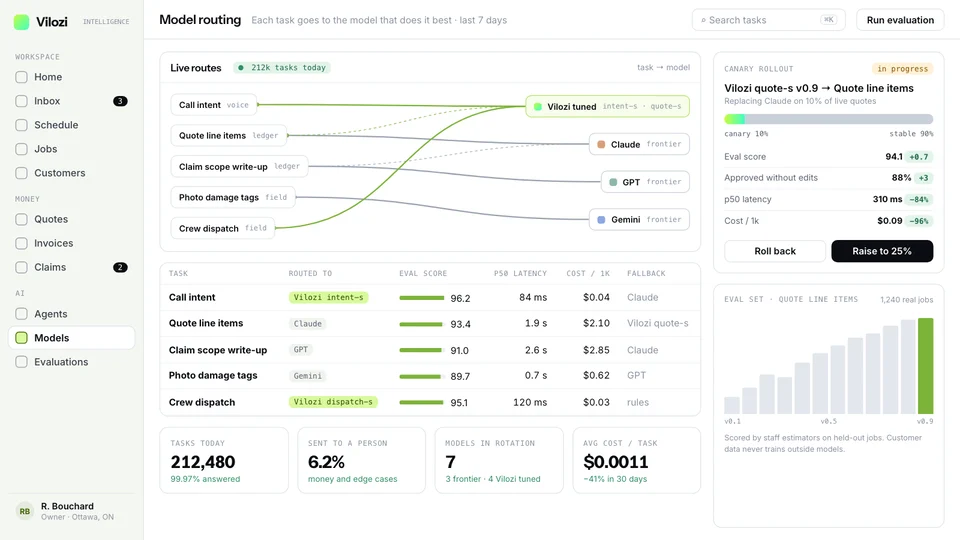960x540 pixels.
Task: Click the teal GPT model dot
Action: (x=613, y=182)
